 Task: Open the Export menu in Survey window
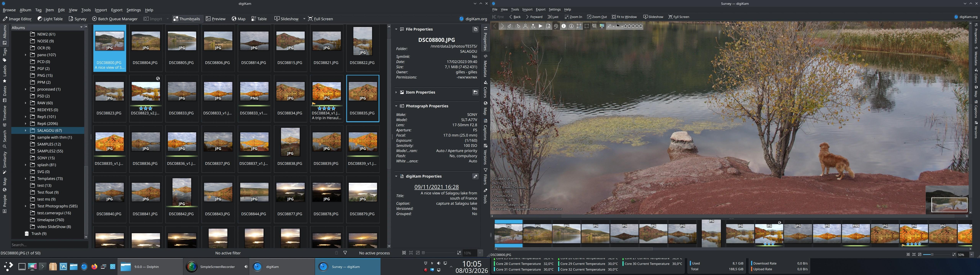[x=540, y=10]
